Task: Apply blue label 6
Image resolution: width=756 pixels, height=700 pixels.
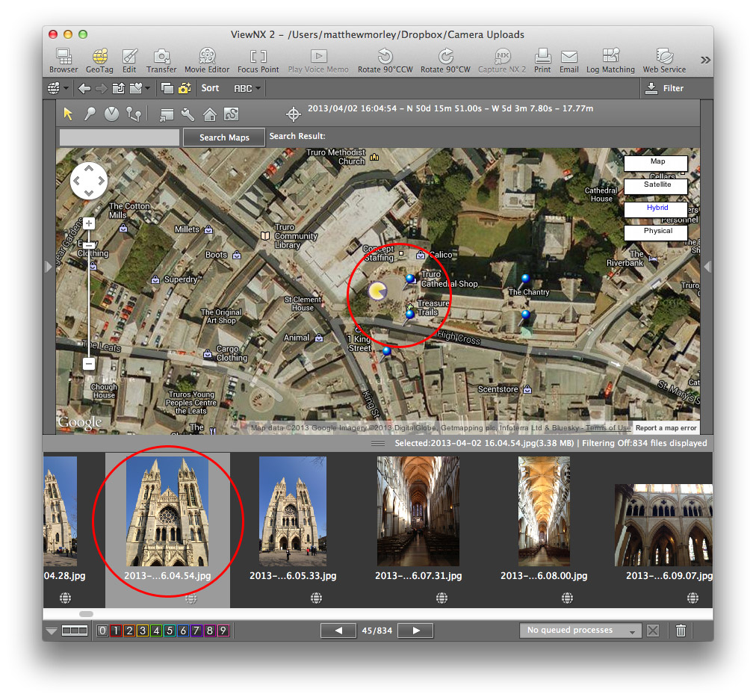Action: (183, 631)
